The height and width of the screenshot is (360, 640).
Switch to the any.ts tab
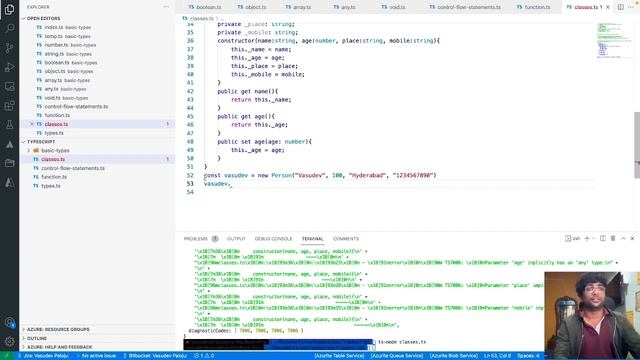(344, 7)
